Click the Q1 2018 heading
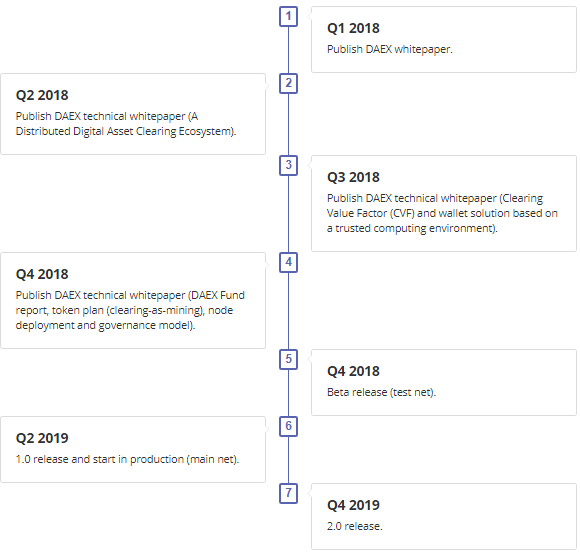580x552 pixels. [353, 28]
